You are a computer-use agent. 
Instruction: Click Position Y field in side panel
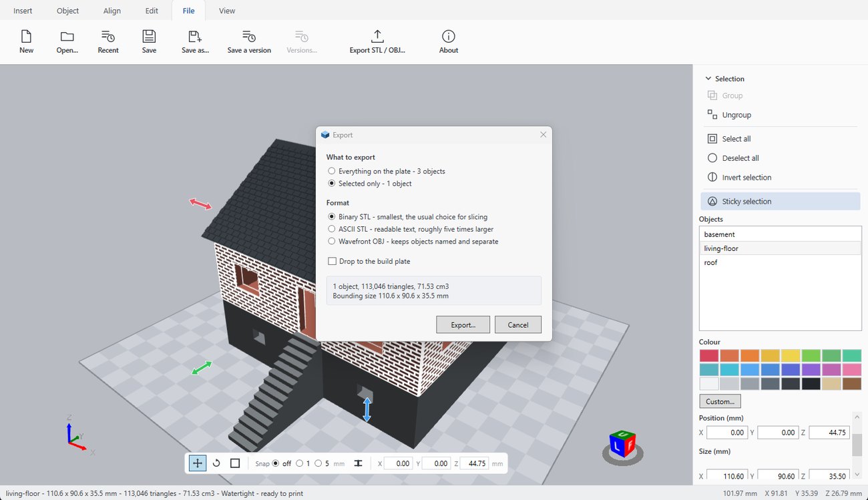click(778, 433)
